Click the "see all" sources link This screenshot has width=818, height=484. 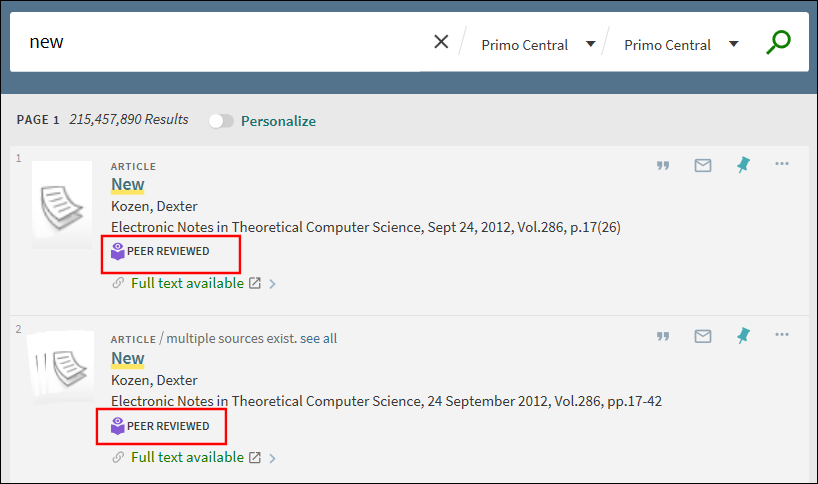tap(318, 339)
